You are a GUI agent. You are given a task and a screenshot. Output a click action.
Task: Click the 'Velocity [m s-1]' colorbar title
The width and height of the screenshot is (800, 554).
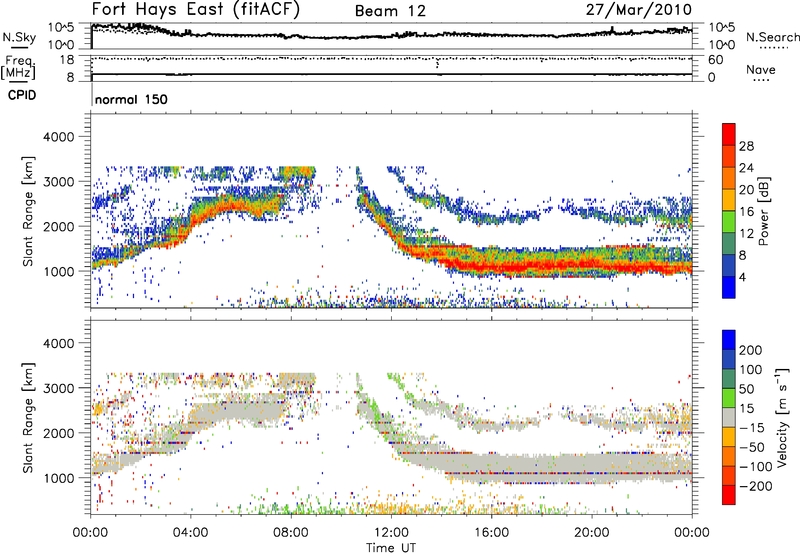tap(782, 417)
